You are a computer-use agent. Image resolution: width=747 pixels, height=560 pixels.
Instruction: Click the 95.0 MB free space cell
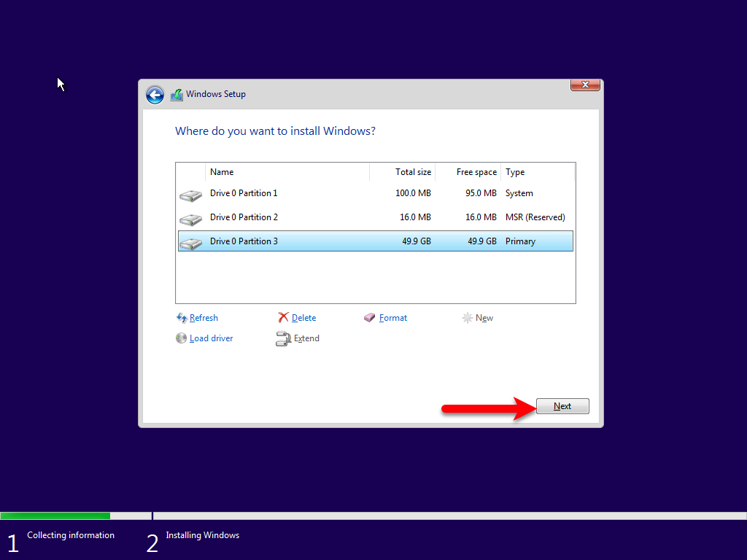(x=481, y=193)
